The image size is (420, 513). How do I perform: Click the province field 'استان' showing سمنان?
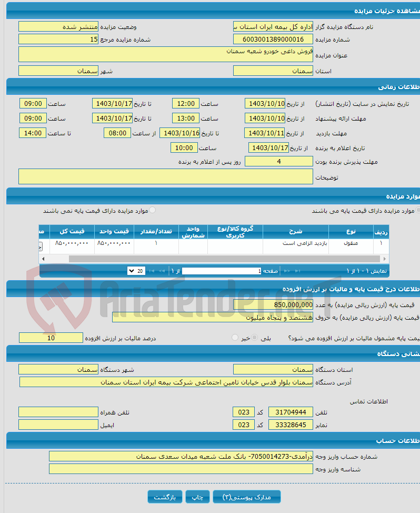tap(273, 71)
